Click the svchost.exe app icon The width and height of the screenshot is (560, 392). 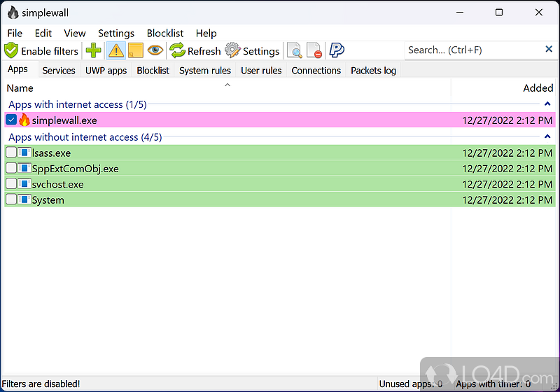tap(24, 184)
